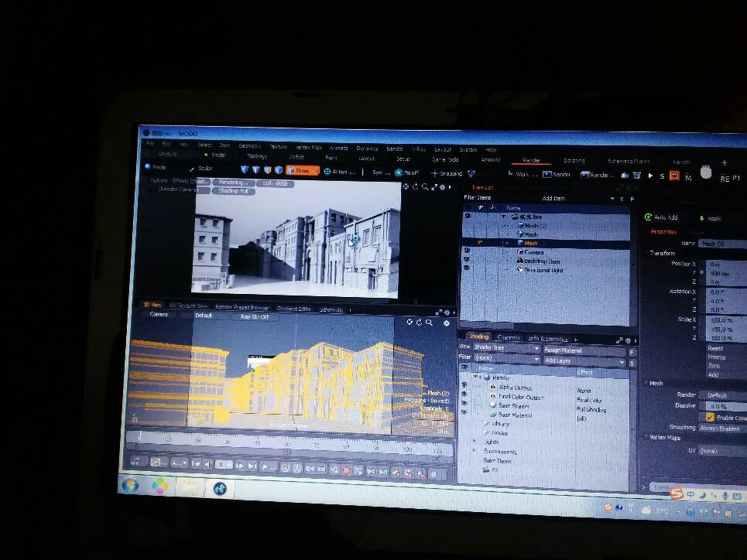Screen dimensions: 747x560
Task: Toggle visibility of Directional Light
Action: coord(467,268)
